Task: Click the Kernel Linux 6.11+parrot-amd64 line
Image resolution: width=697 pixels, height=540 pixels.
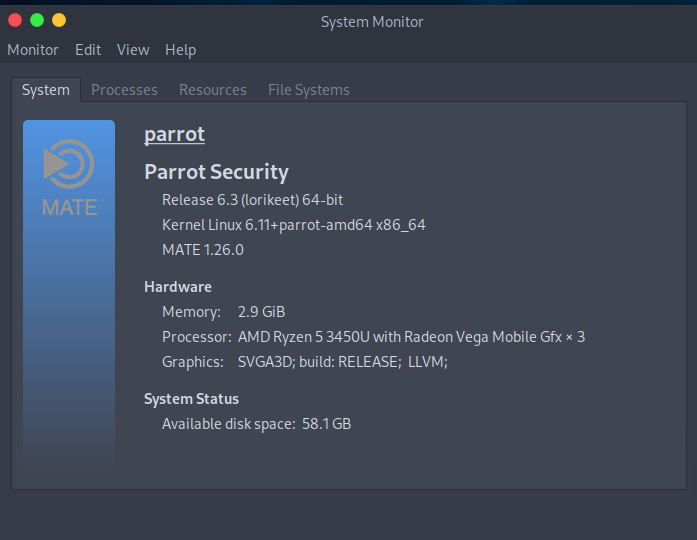Action: click(x=294, y=225)
